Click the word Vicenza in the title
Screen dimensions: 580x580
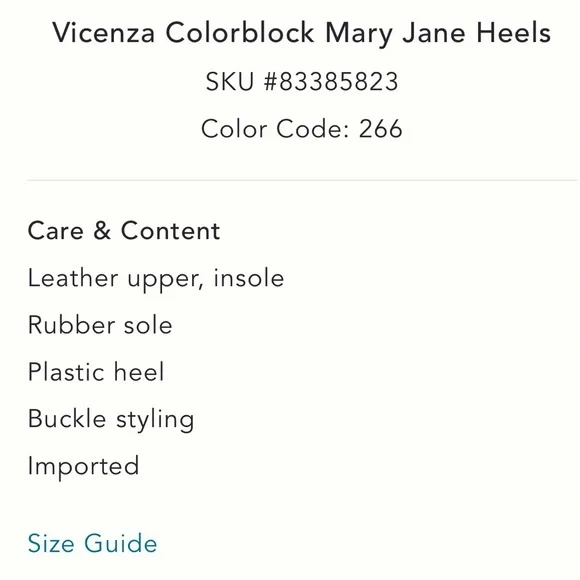pos(104,33)
